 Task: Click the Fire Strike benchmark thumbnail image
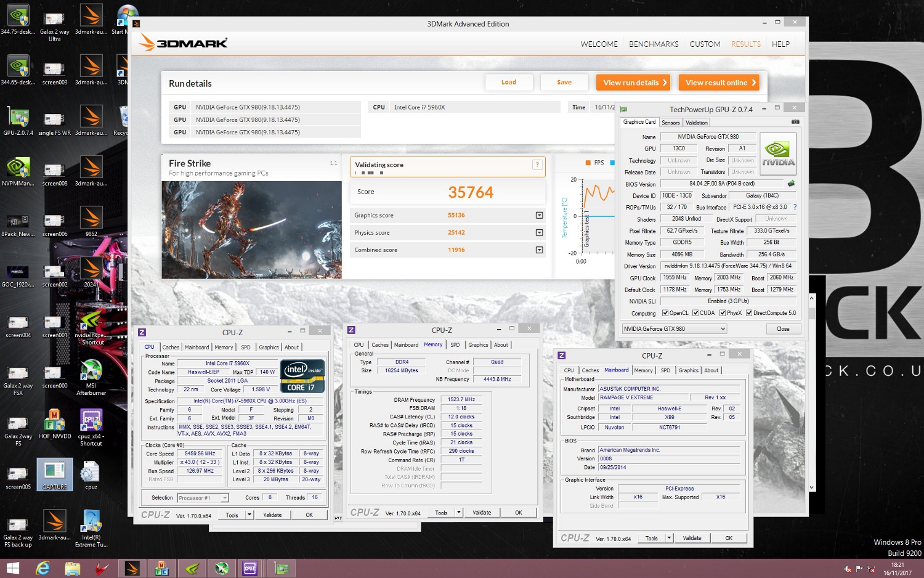[x=251, y=230]
